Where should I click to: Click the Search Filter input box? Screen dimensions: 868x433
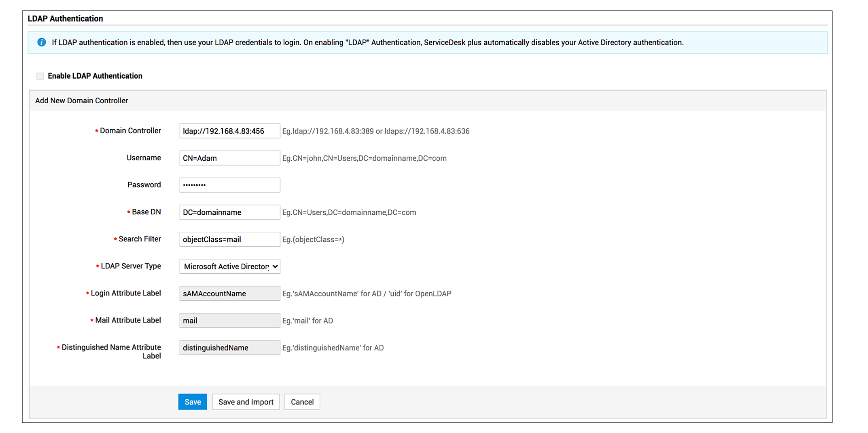(x=230, y=239)
